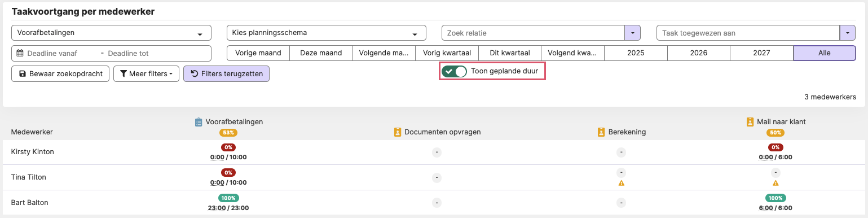The width and height of the screenshot is (868, 218).
Task: Click the Mail naar klant column header
Action: tap(781, 121)
